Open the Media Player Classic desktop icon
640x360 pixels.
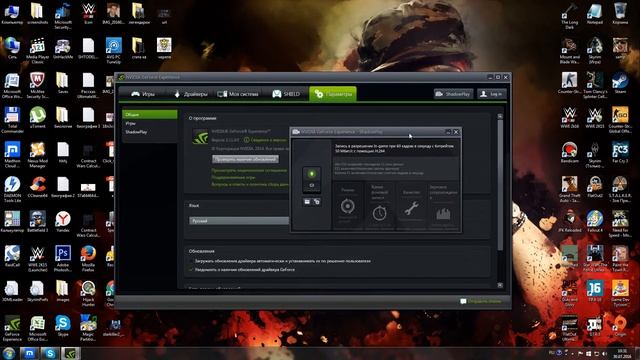pyautogui.click(x=38, y=51)
